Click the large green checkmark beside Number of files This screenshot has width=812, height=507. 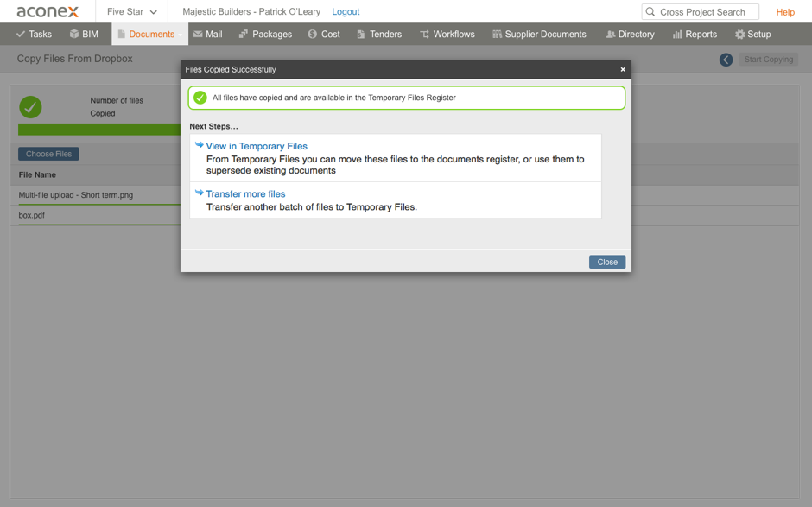(x=30, y=107)
